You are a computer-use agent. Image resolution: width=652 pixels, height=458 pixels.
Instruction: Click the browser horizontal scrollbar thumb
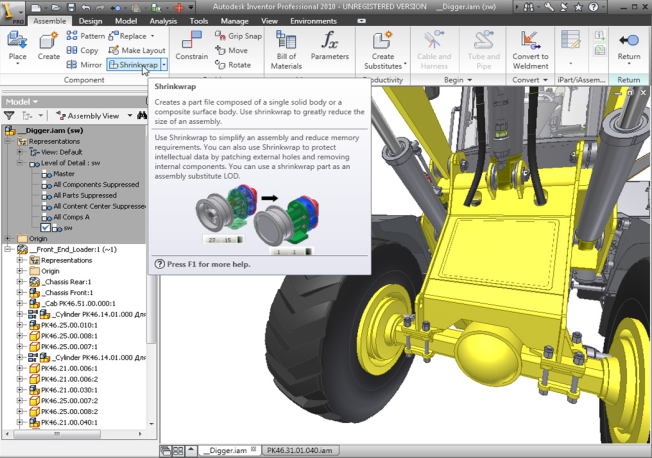click(57, 434)
